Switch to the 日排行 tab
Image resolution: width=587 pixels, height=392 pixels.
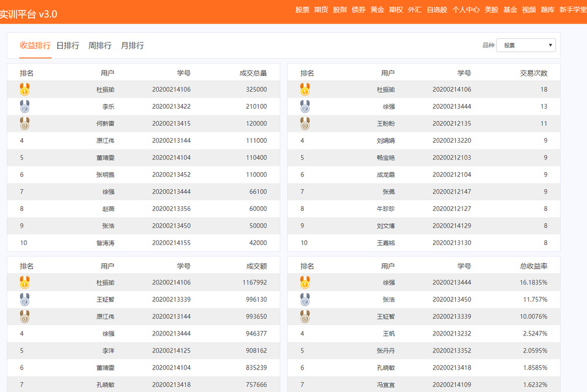coord(68,45)
